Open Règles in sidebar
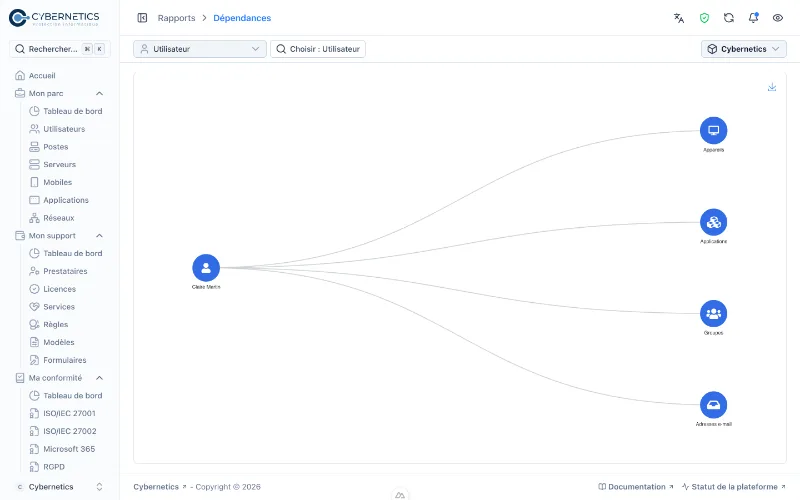This screenshot has height=500, width=800. (x=56, y=324)
